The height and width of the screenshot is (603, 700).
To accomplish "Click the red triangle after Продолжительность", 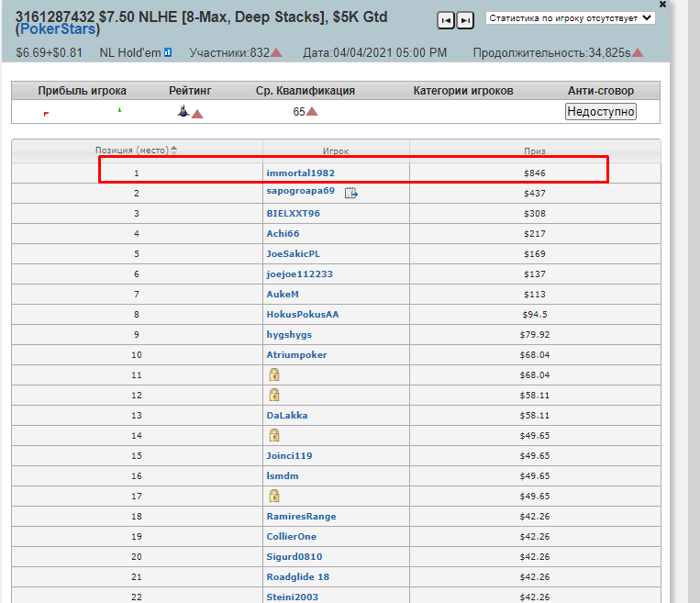I will [638, 52].
